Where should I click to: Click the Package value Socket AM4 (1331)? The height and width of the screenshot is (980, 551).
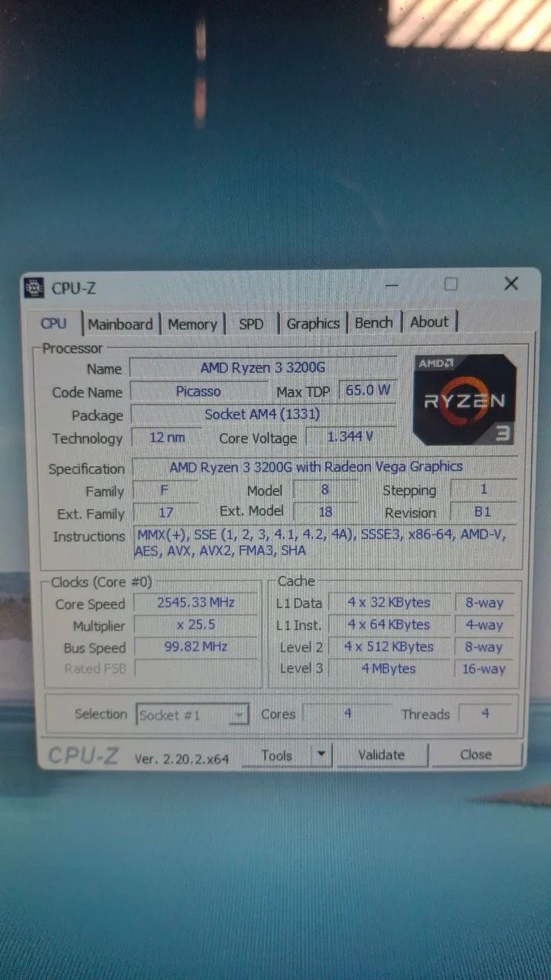[262, 414]
